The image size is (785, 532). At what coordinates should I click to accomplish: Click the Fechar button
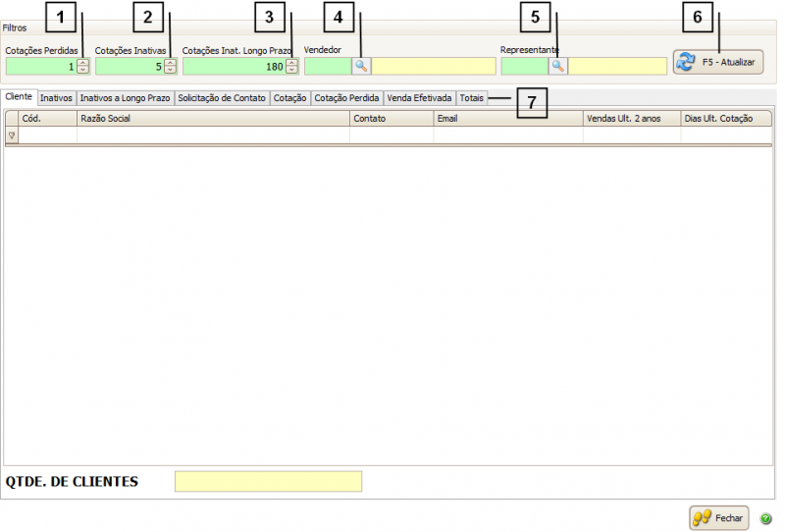pos(718,517)
